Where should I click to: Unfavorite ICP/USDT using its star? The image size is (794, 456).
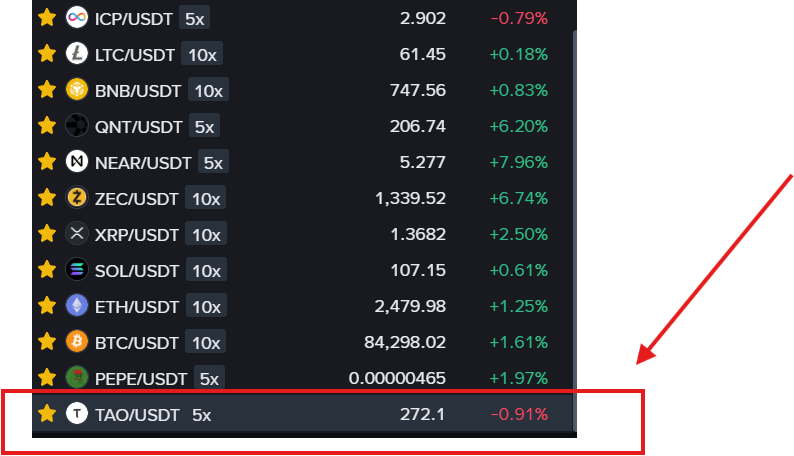pyautogui.click(x=47, y=18)
